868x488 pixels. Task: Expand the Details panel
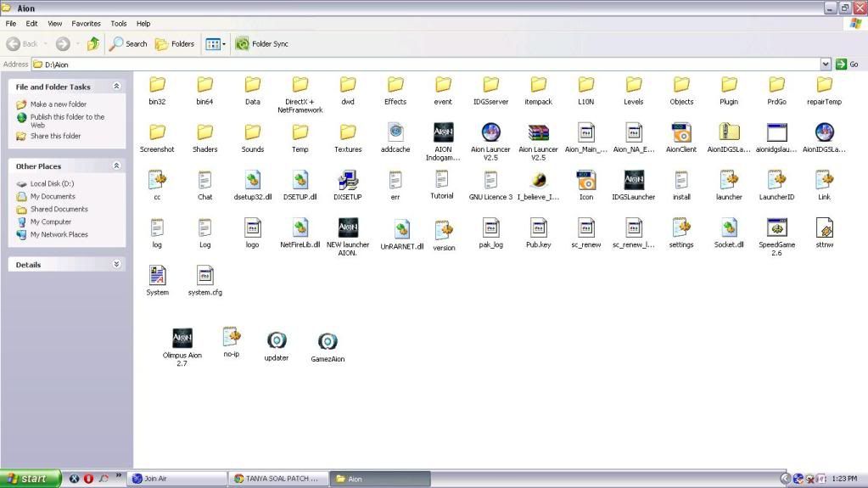click(x=116, y=264)
